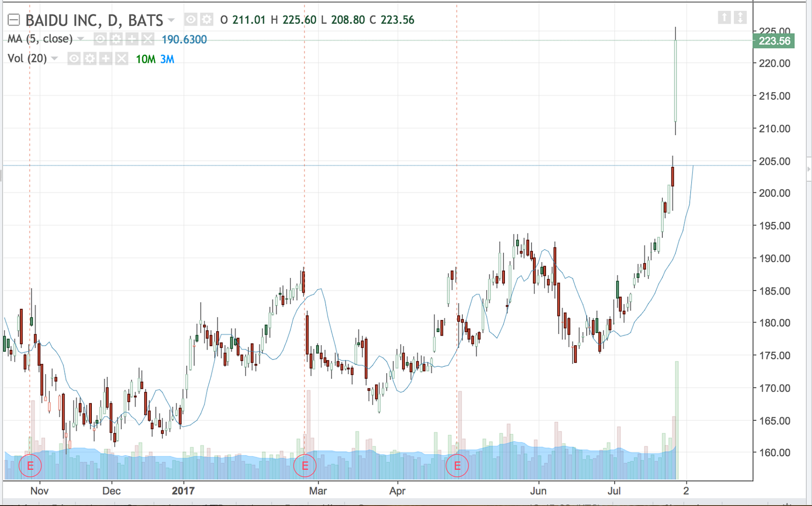
Task: Click the volume average value 3M
Action: [167, 59]
